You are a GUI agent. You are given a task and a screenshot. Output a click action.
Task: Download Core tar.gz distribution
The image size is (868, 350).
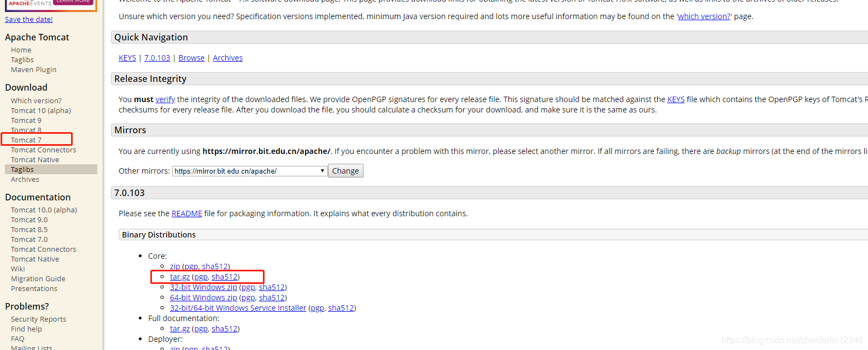(180, 277)
